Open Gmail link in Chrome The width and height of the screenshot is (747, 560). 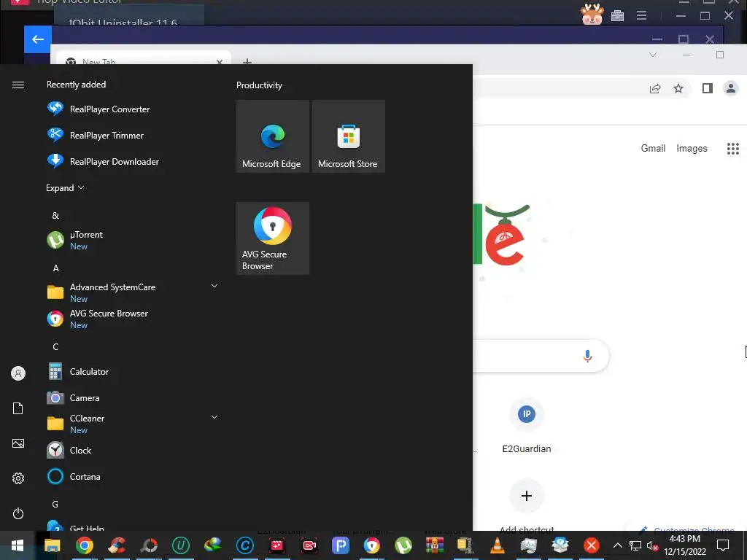[x=653, y=148]
